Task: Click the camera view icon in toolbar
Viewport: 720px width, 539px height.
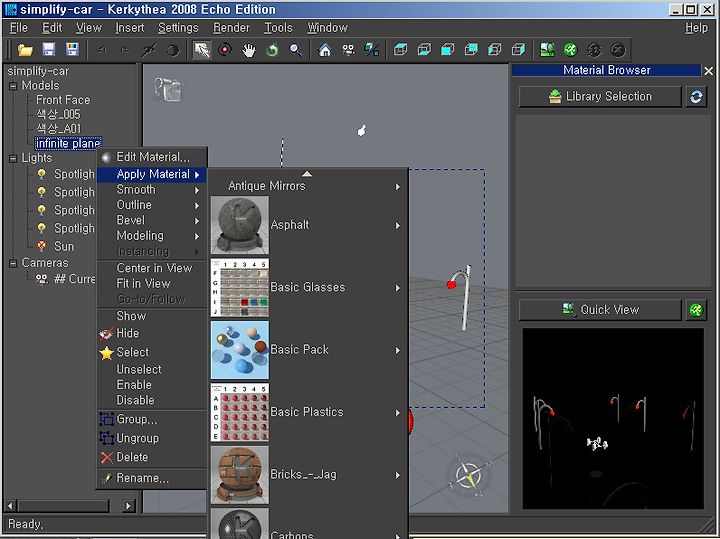Action: tap(349, 50)
